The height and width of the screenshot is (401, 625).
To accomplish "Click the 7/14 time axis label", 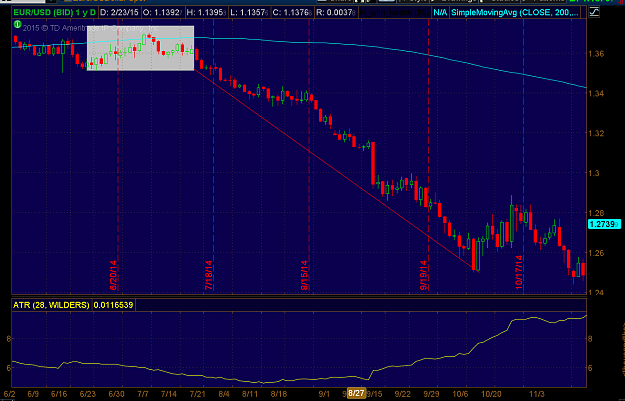I will tap(169, 394).
